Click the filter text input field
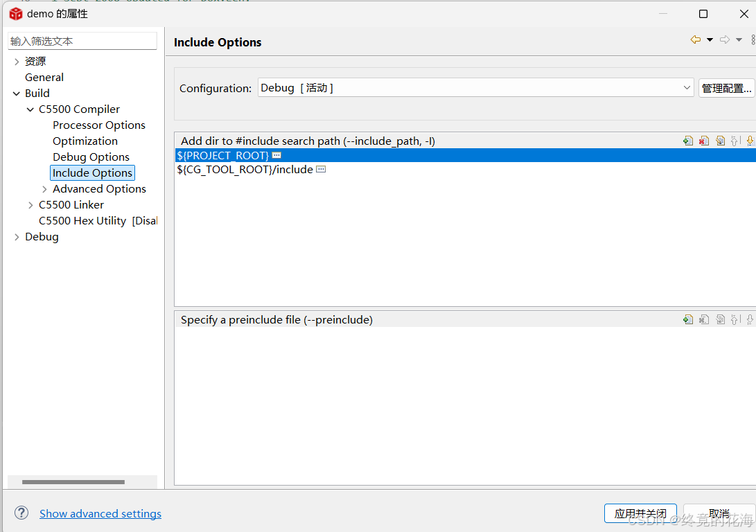Screen dimensions: 756x532 pyautogui.click(x=82, y=41)
